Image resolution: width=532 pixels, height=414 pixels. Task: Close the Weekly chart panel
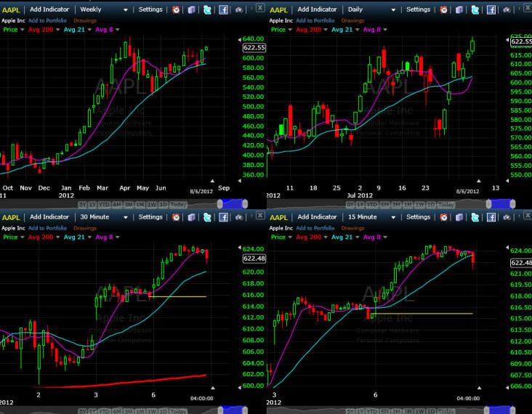coord(260,7)
